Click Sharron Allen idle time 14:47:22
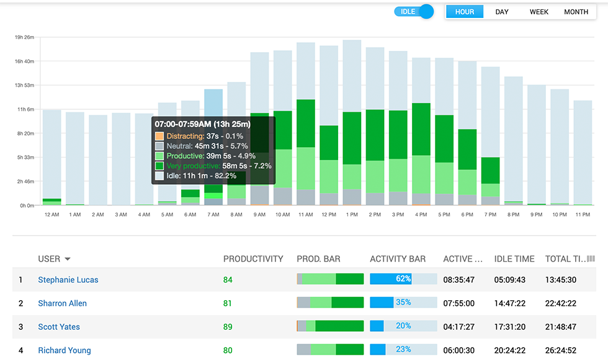 509,303
